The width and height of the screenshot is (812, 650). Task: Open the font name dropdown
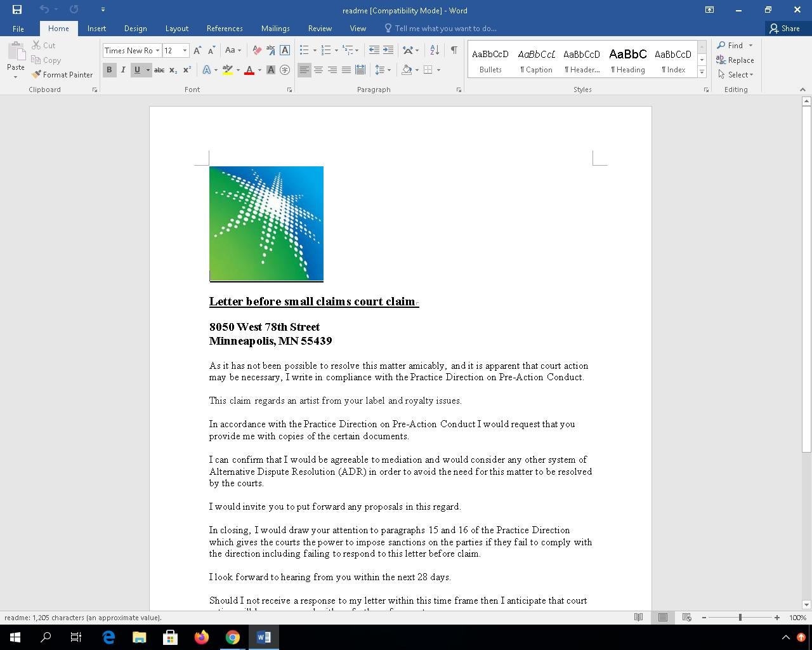coord(157,50)
